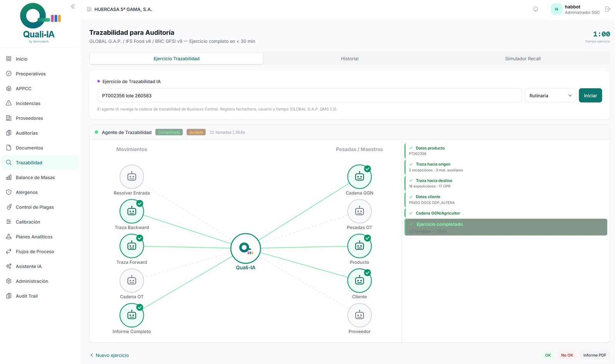Image resolution: width=615 pixels, height=364 pixels.
Task: Click the Nuevo ejercicio link
Action: tap(110, 356)
